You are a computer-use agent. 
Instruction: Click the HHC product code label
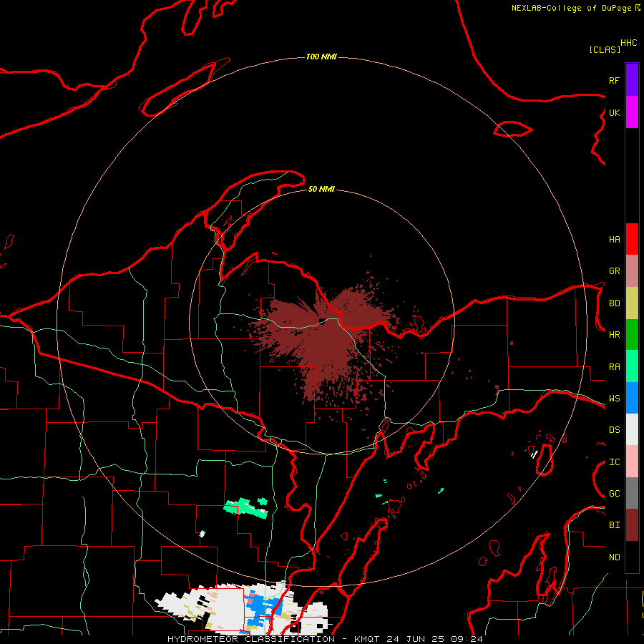(629, 43)
